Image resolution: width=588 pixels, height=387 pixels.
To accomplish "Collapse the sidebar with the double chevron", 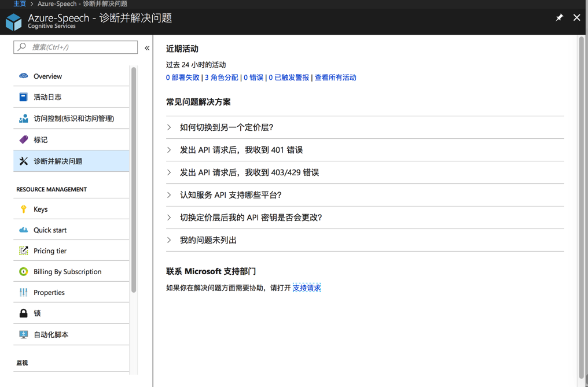I will coord(147,48).
